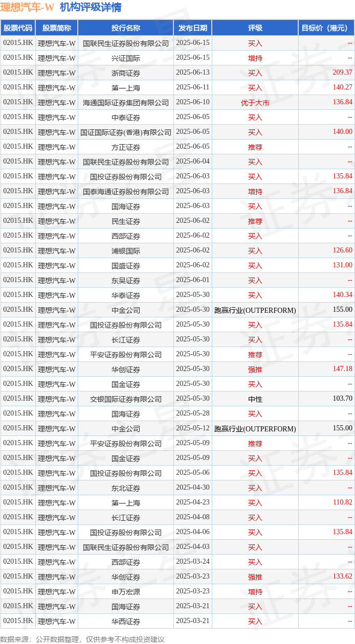Screen dimensions: 355x644
Task: Click target price 126.60
Action: 342,250
